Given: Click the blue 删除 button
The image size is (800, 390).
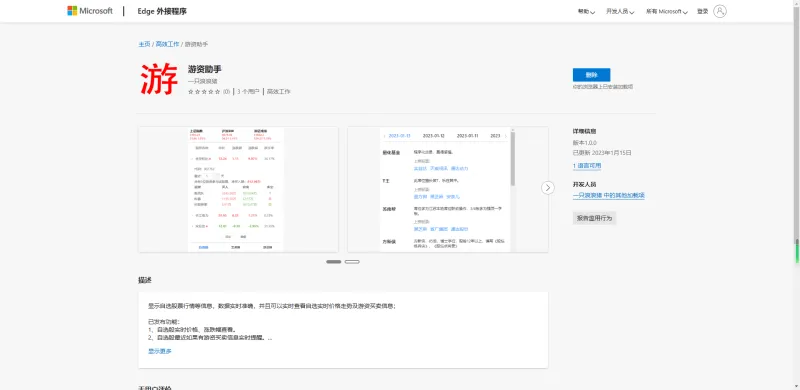Looking at the screenshot, I should (591, 75).
